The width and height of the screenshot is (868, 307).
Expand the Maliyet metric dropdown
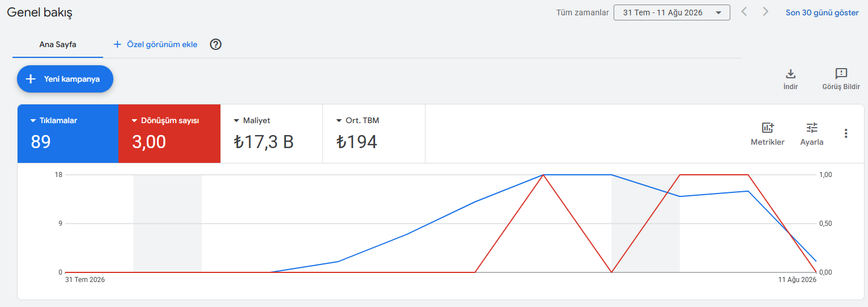[237, 121]
